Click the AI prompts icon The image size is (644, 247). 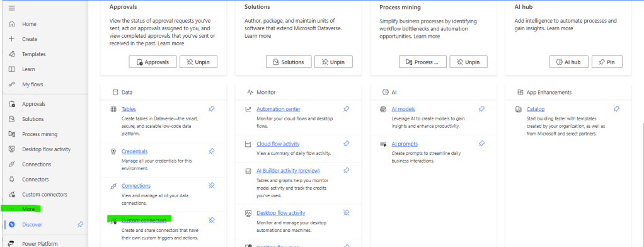[383, 144]
